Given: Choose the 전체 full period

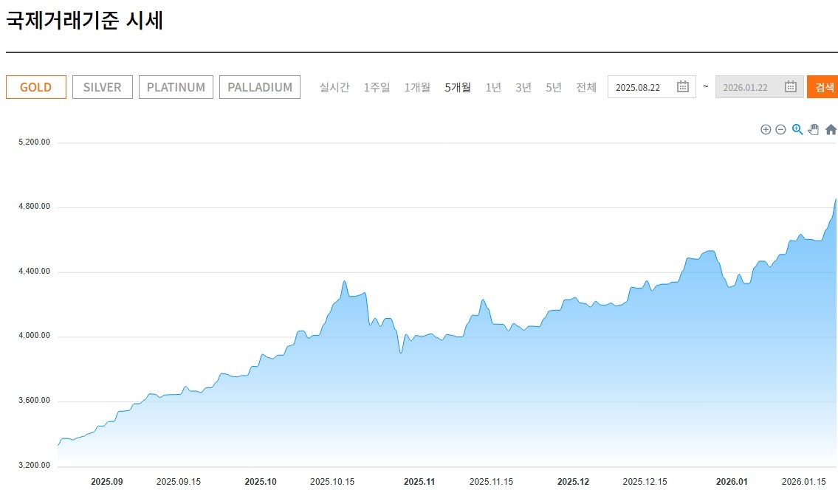Looking at the screenshot, I should pyautogui.click(x=585, y=87).
